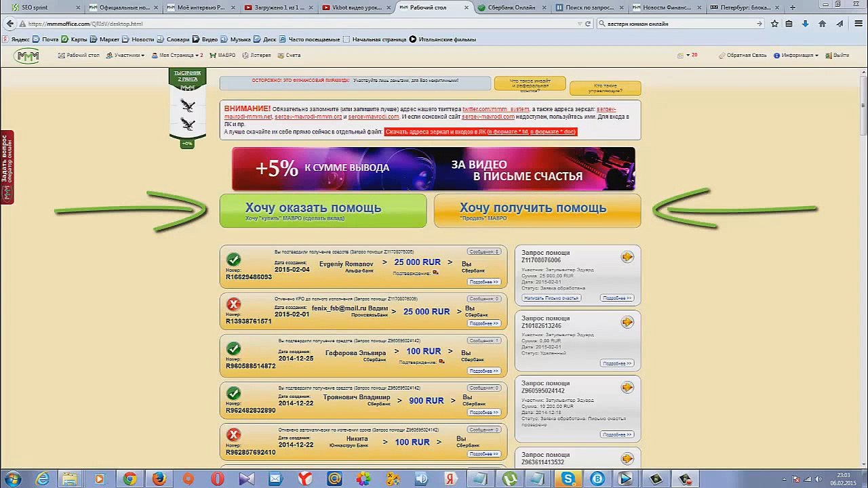Image resolution: width=868 pixels, height=488 pixels.
Task: Bookmark this page with the star icon
Action: click(x=774, y=23)
